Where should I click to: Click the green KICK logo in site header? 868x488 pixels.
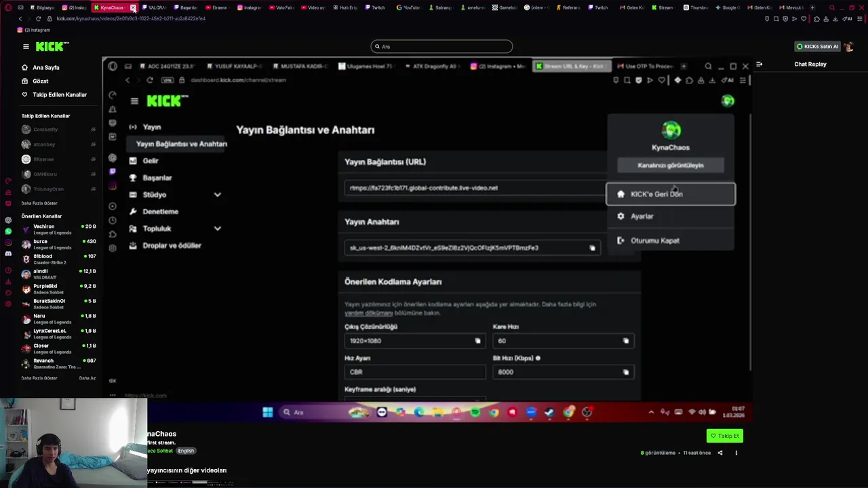tap(52, 46)
